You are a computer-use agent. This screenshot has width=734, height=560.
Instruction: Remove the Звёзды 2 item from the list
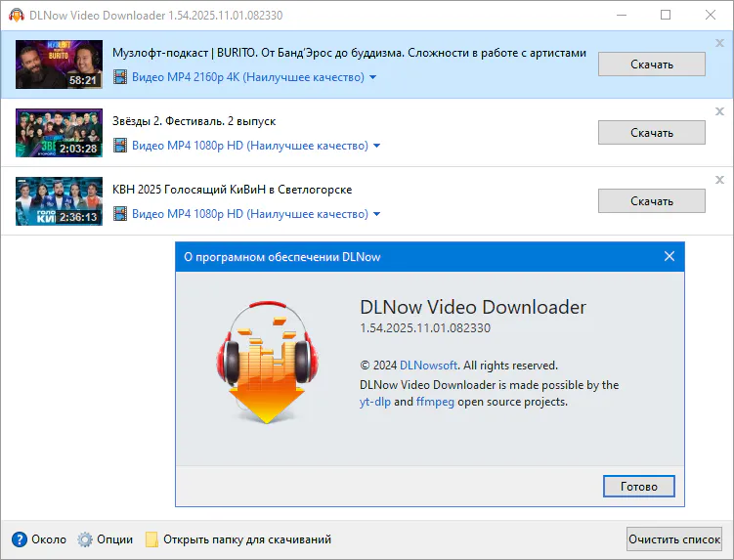coord(720,111)
